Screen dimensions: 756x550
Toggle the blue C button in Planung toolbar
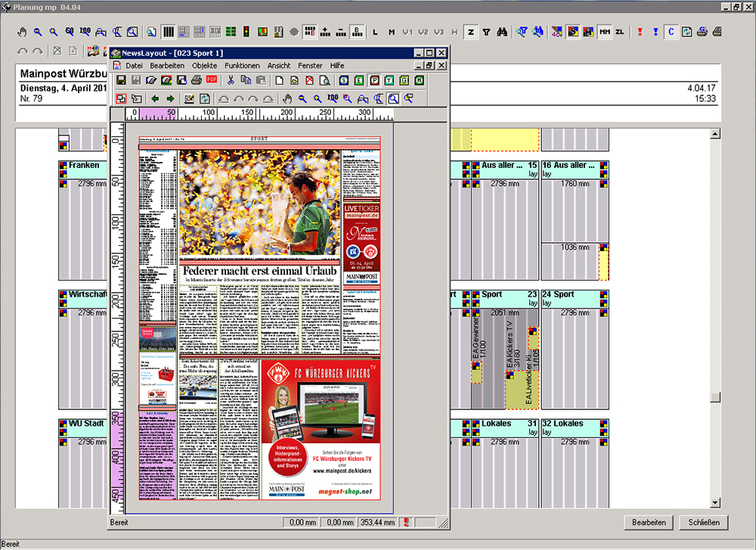[x=671, y=32]
